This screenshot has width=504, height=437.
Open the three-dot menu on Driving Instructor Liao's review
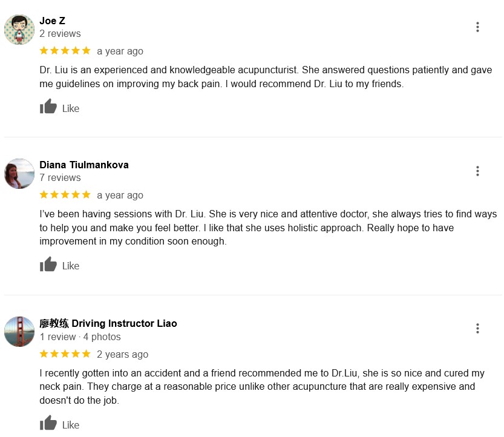tap(477, 328)
